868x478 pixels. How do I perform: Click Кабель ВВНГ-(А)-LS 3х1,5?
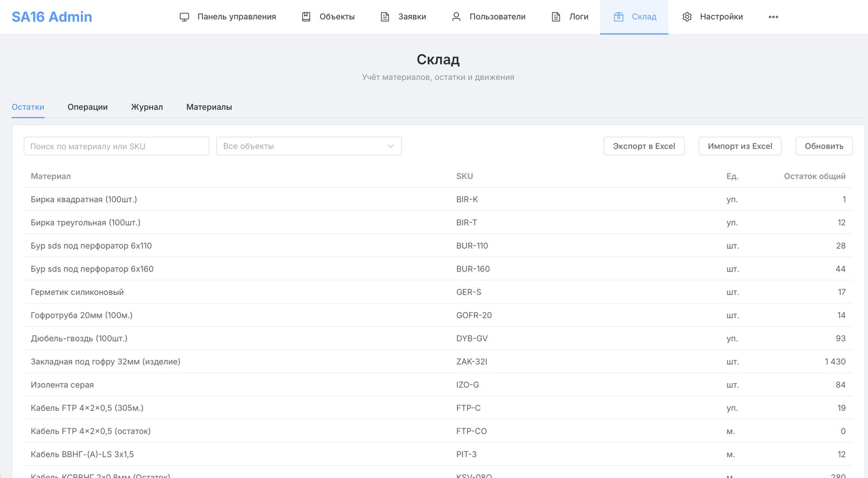coord(82,455)
